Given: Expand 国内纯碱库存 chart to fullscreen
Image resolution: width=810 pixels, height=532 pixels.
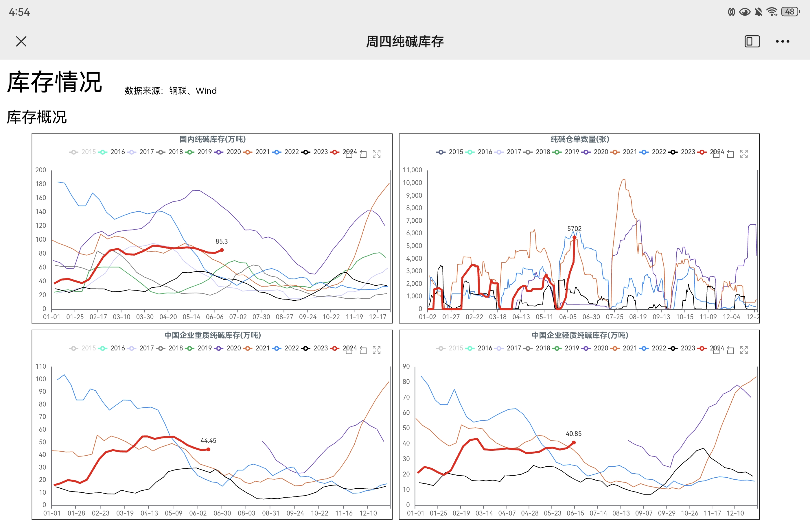Looking at the screenshot, I should [x=376, y=154].
